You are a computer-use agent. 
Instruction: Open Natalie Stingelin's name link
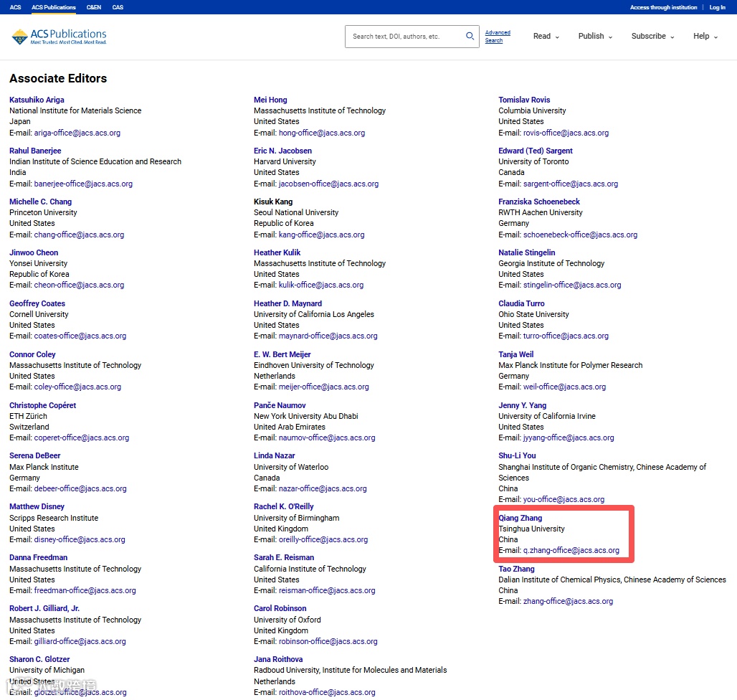point(527,252)
